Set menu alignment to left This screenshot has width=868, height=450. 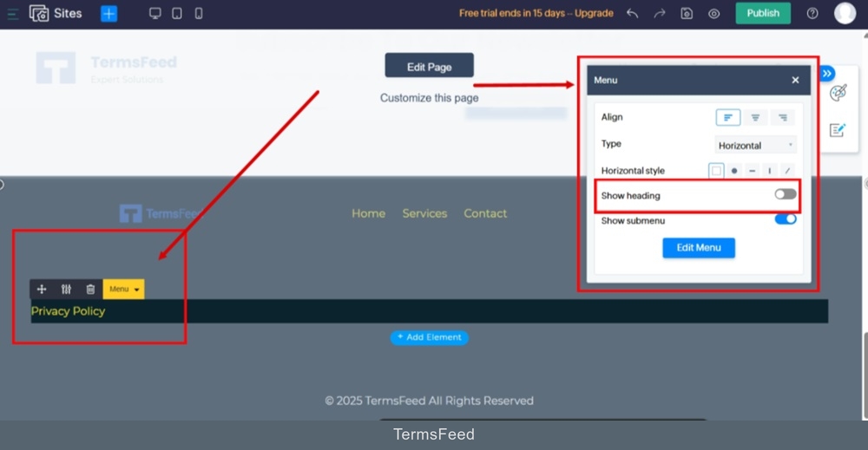click(x=728, y=117)
